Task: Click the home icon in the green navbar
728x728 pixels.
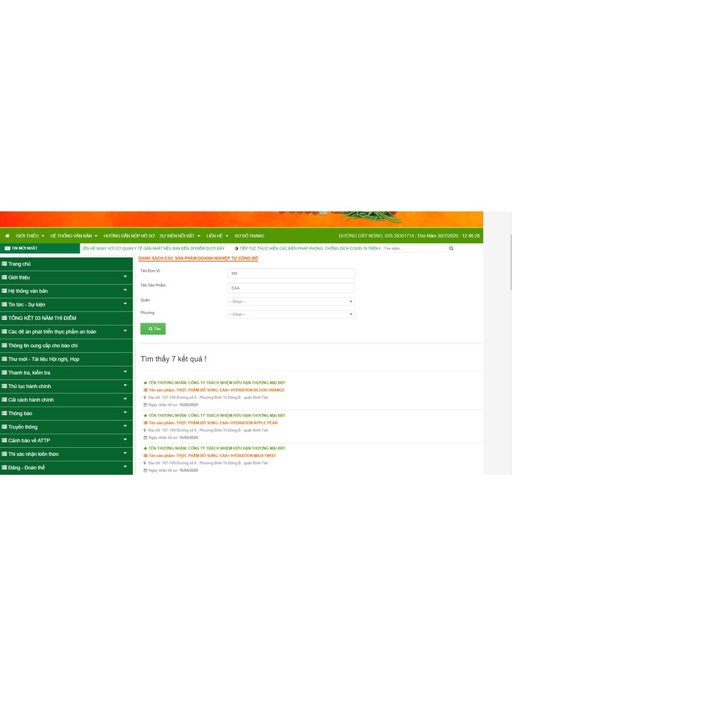Action: (7, 235)
